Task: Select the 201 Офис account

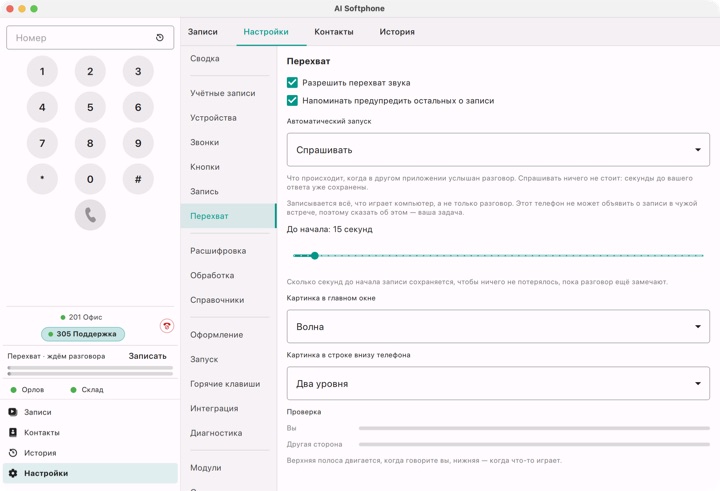Action: [81, 317]
